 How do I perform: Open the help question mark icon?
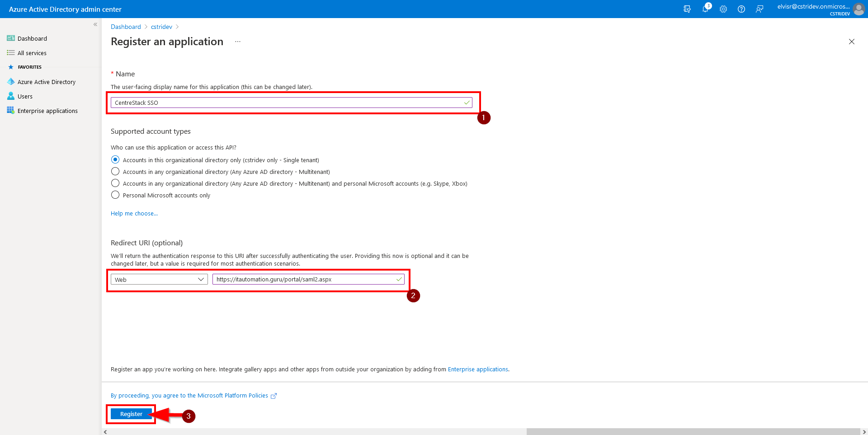(x=741, y=9)
